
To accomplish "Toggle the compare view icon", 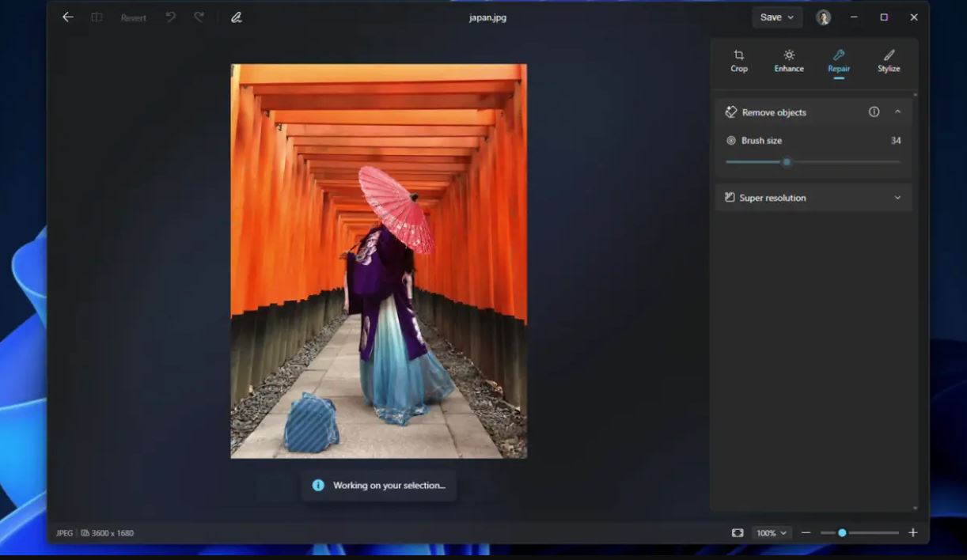I will (97, 17).
